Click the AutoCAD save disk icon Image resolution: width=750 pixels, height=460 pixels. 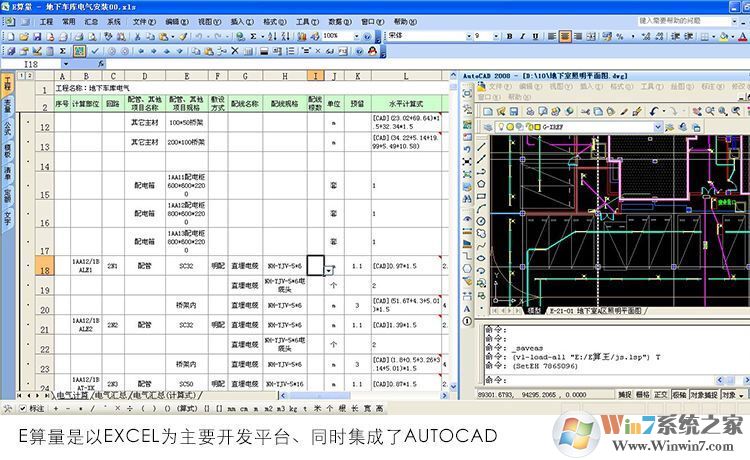514,112
